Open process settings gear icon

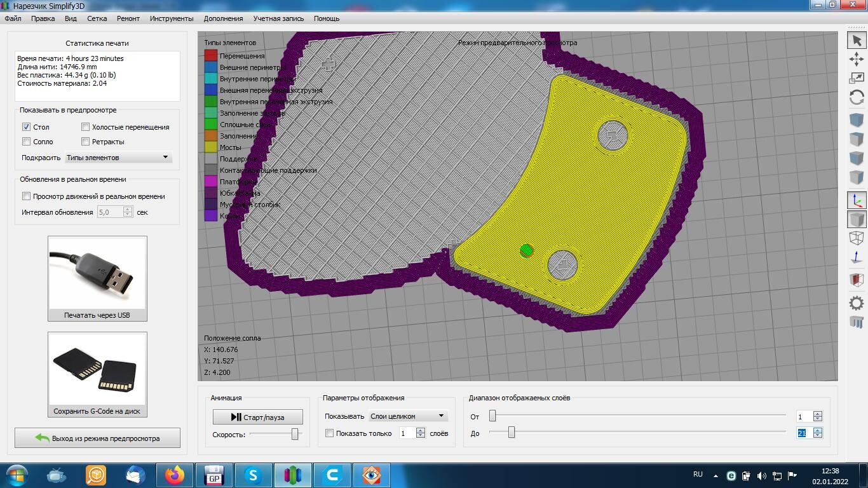tap(857, 303)
